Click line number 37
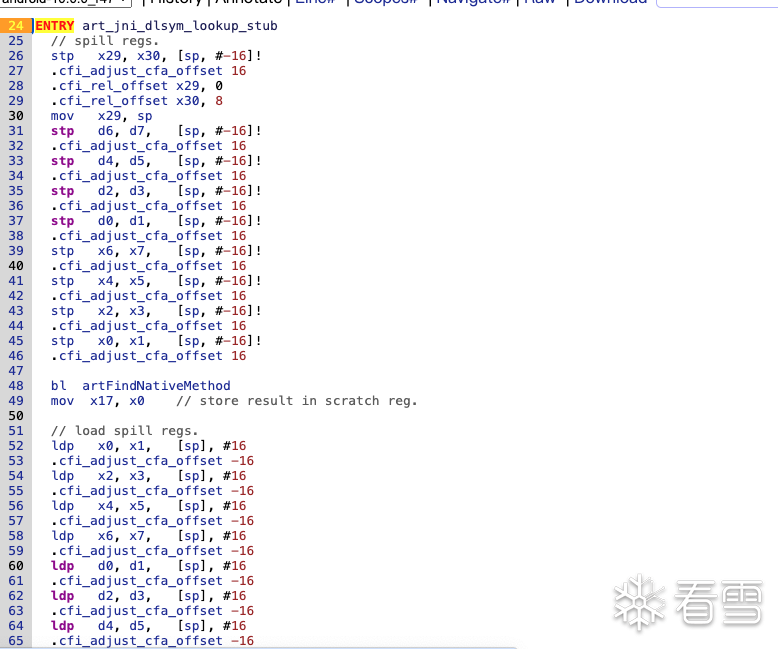 (x=16, y=221)
